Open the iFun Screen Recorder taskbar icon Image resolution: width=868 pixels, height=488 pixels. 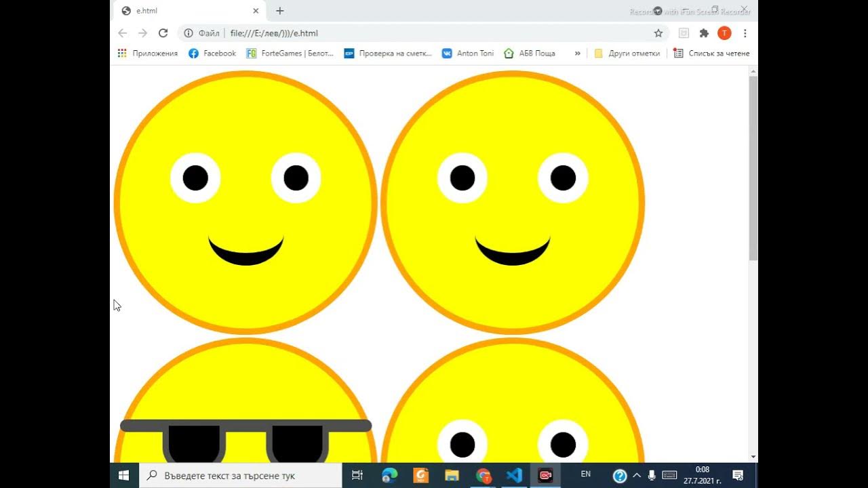coord(545,475)
